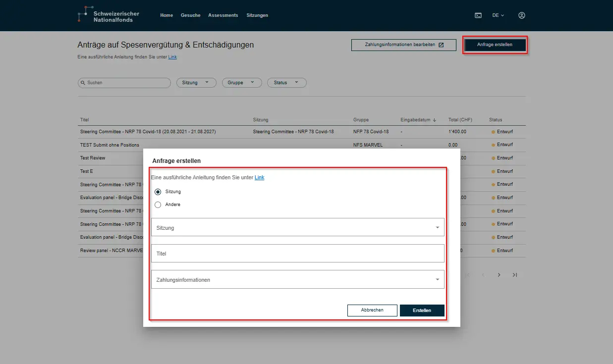Select the Sitzung radio button
The image size is (613, 364).
tap(158, 192)
